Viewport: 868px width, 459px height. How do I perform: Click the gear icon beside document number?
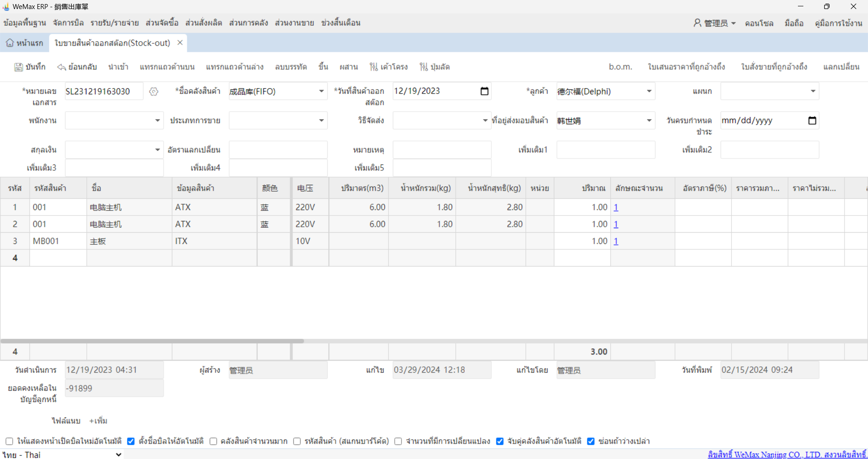(154, 92)
